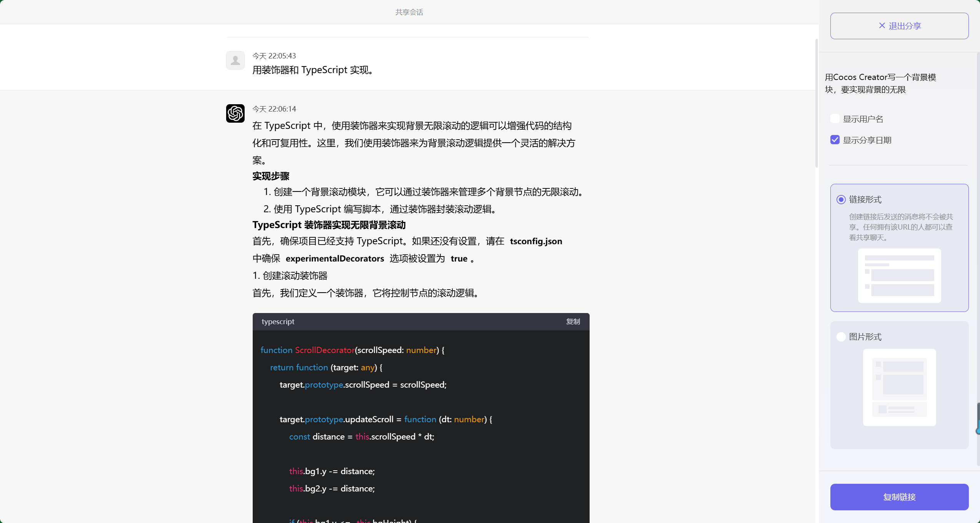Enable the 显示用户名 checkbox
The width and height of the screenshot is (980, 523).
(x=835, y=118)
